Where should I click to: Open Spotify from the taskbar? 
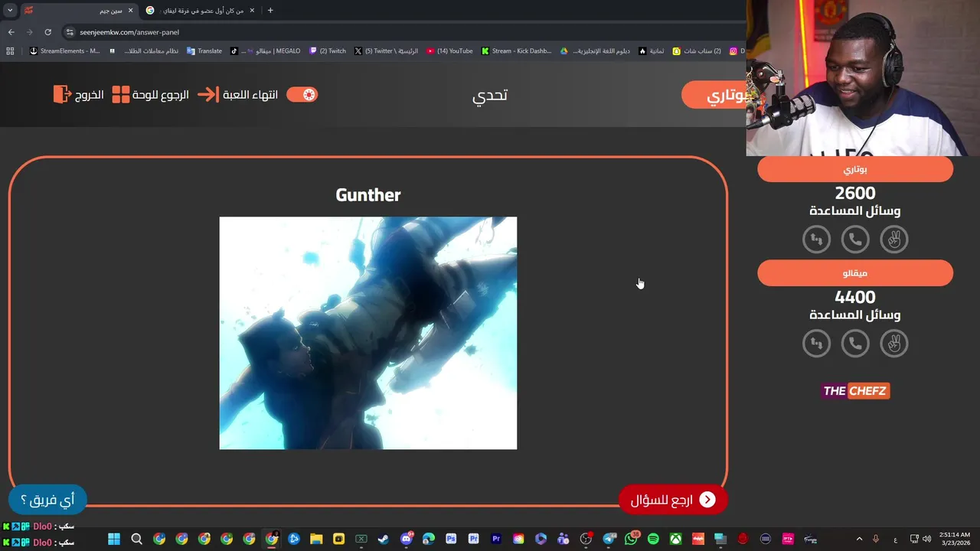(x=653, y=539)
